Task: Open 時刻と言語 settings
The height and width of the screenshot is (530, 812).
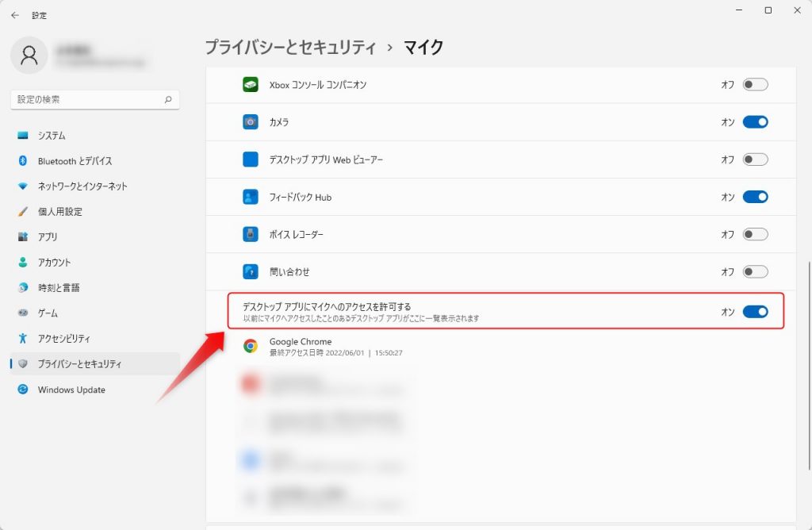Action: (95, 287)
